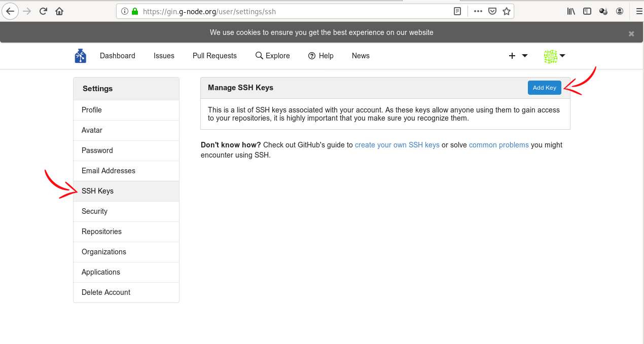Expand the plus create-new dropdown

pos(518,56)
